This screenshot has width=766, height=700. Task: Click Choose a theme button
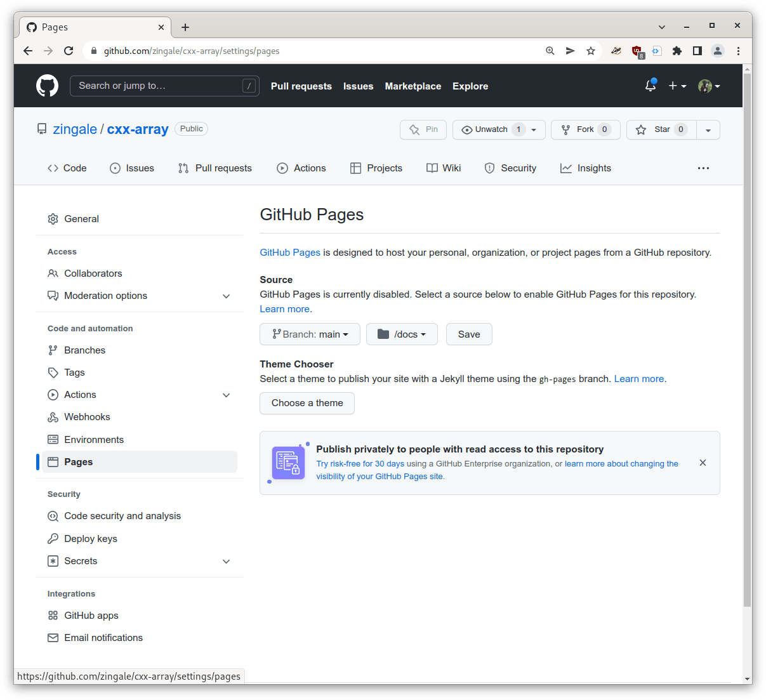[307, 403]
